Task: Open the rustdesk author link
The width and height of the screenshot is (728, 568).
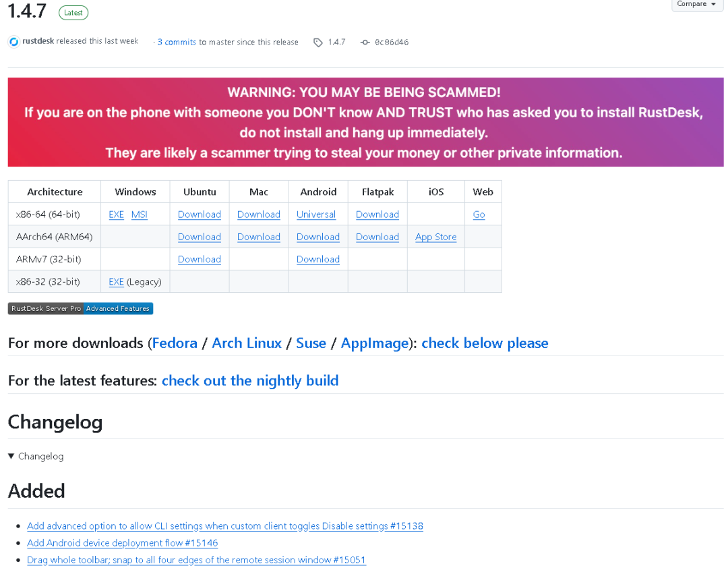Action: coord(38,41)
